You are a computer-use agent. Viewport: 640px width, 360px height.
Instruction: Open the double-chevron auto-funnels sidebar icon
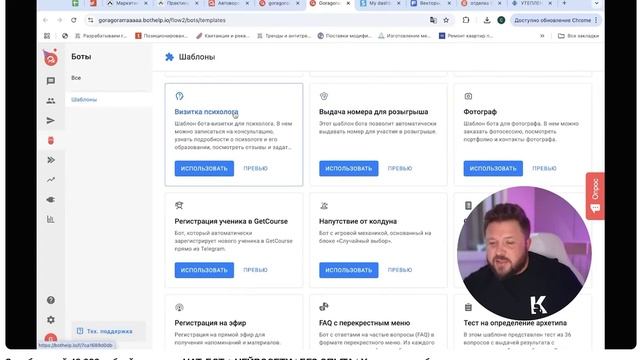point(51,160)
